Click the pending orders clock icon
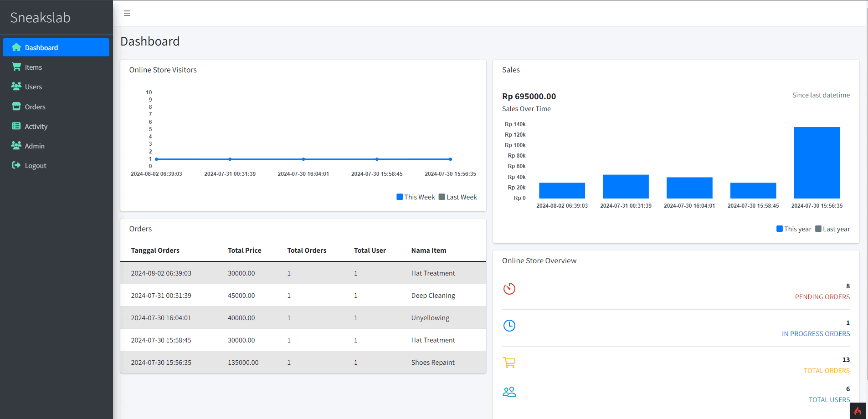 click(509, 289)
